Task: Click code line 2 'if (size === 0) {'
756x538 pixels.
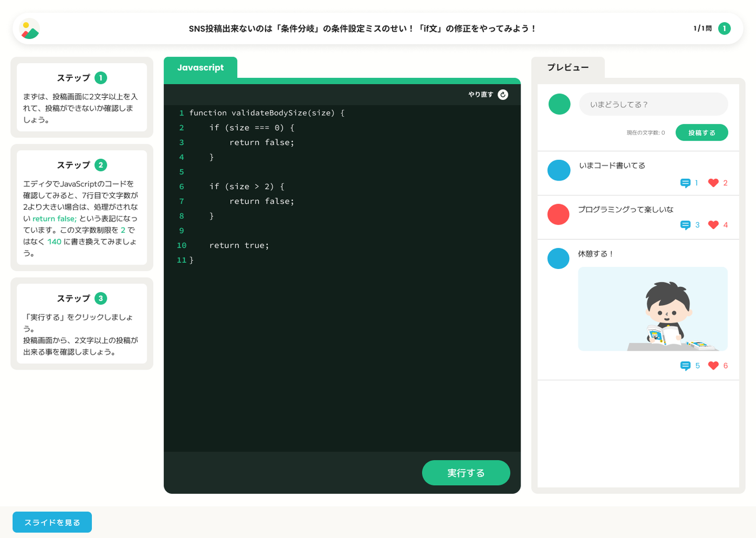Action: 252,127
